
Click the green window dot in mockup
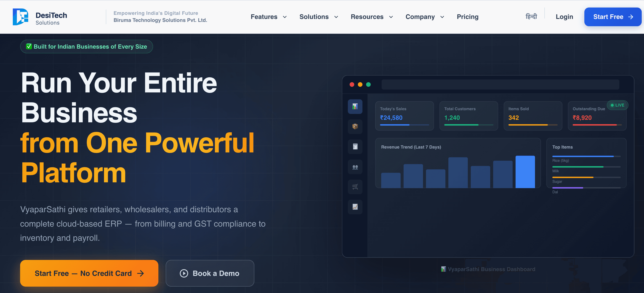coord(368,85)
